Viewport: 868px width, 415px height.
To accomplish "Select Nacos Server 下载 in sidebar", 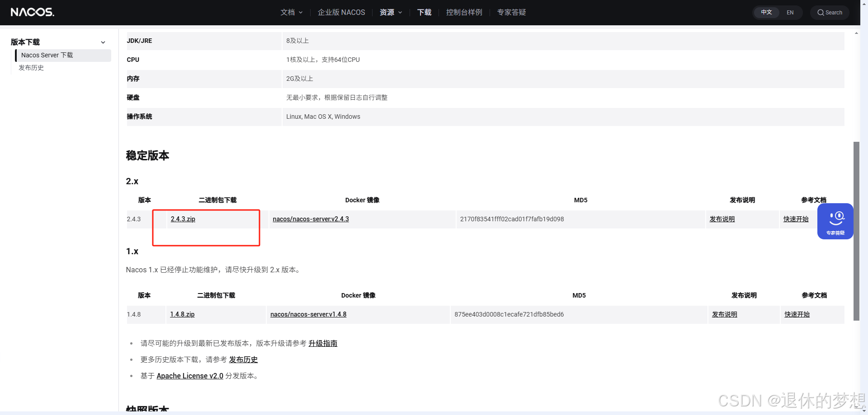I will (x=63, y=55).
